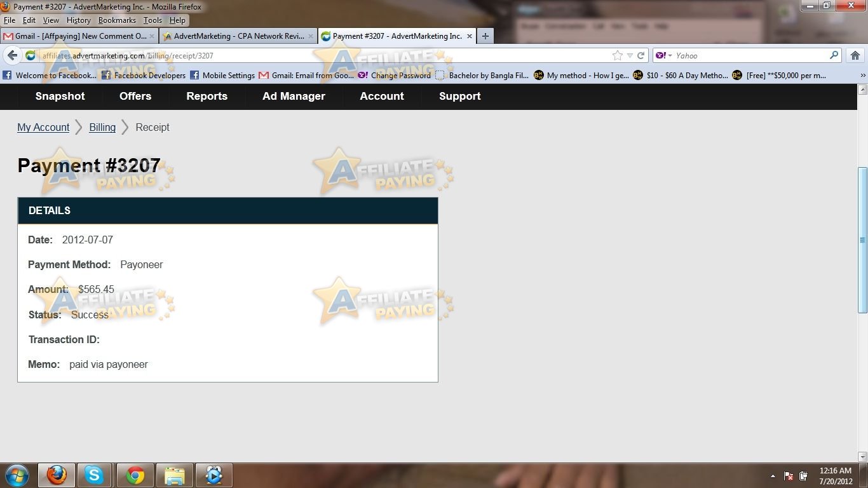Click the memo text paid via payoneer
The image size is (868, 488).
point(109,364)
